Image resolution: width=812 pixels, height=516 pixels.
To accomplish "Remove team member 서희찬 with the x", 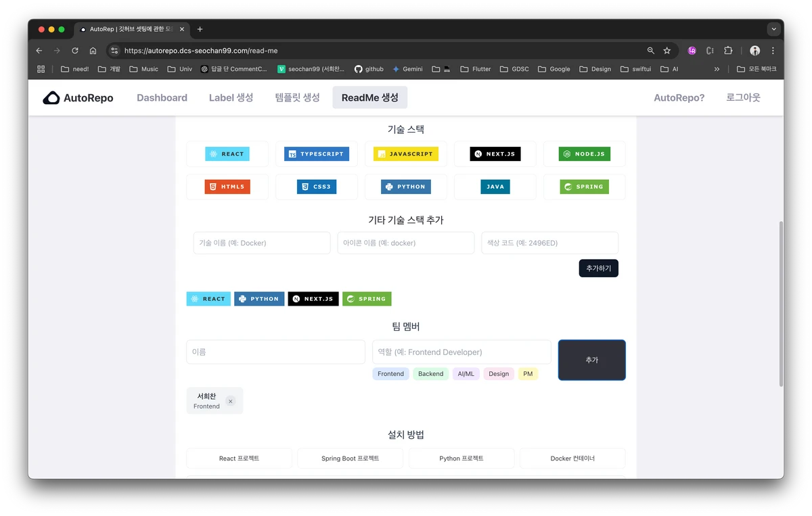I will pos(230,401).
